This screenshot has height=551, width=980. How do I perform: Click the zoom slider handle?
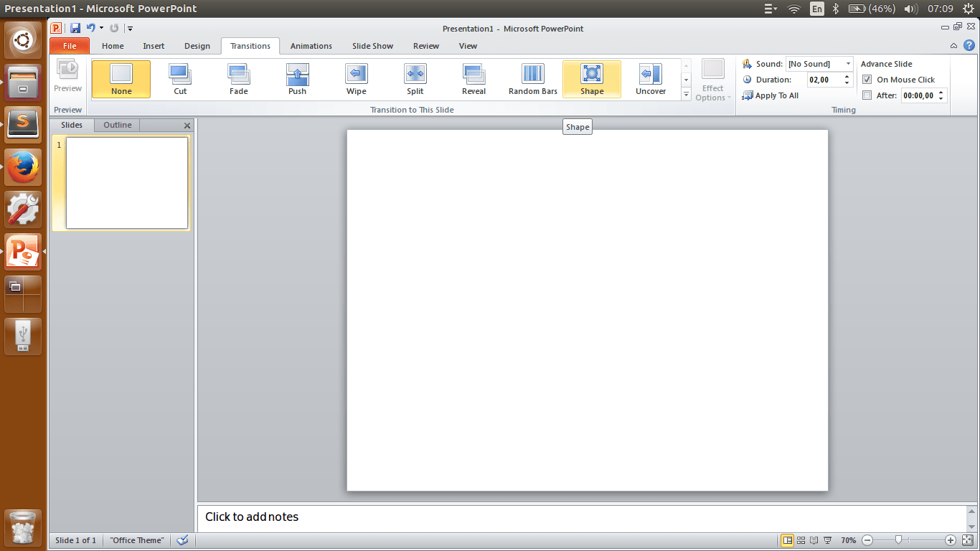tap(898, 540)
